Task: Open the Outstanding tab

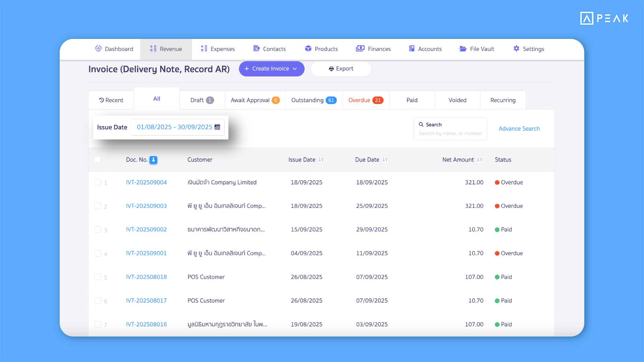Action: (314, 100)
